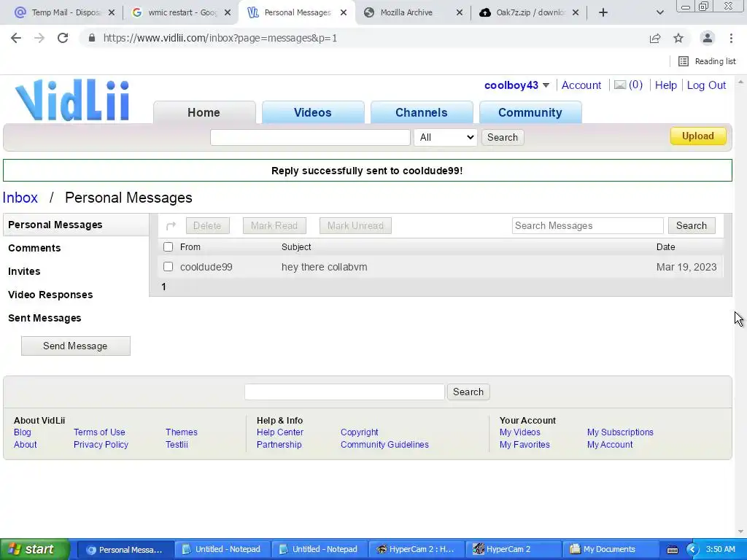Screen dimensions: 747x560
Task: Click Log Out
Action: click(706, 85)
